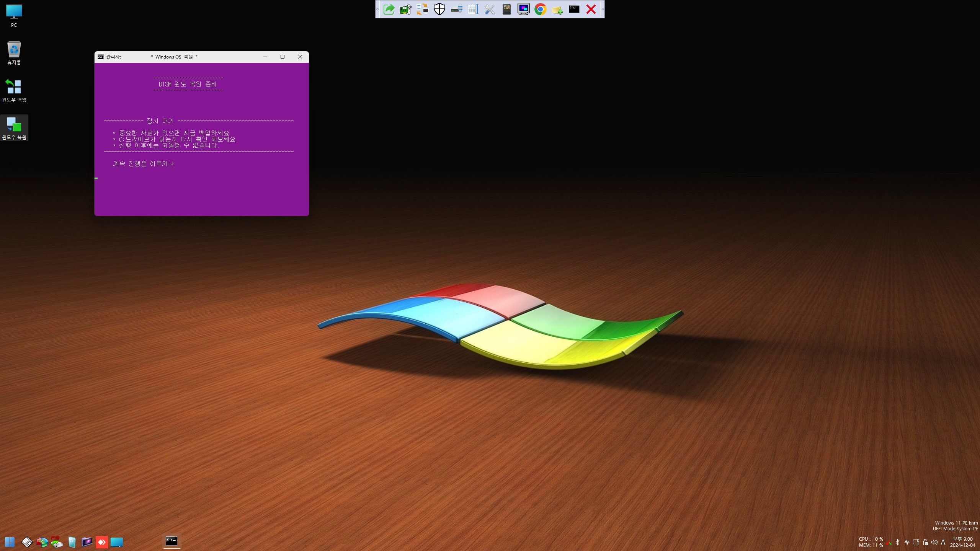Launch Google Chrome from top toolbar

click(541, 9)
